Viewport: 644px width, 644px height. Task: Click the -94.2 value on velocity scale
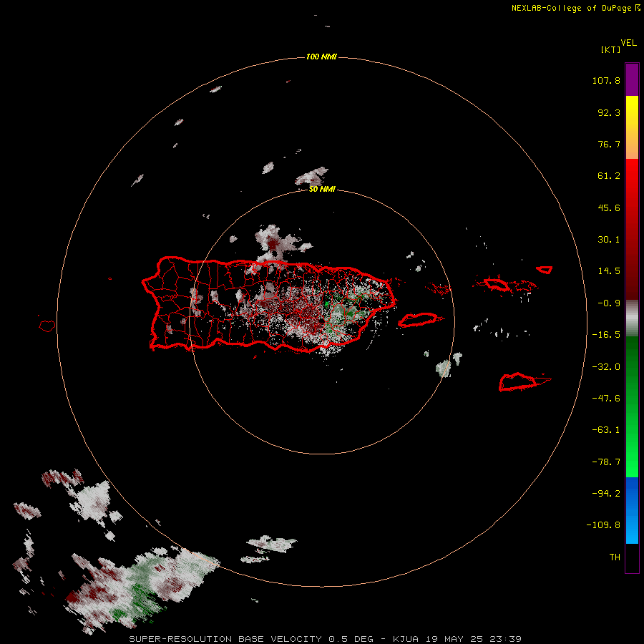(606, 494)
